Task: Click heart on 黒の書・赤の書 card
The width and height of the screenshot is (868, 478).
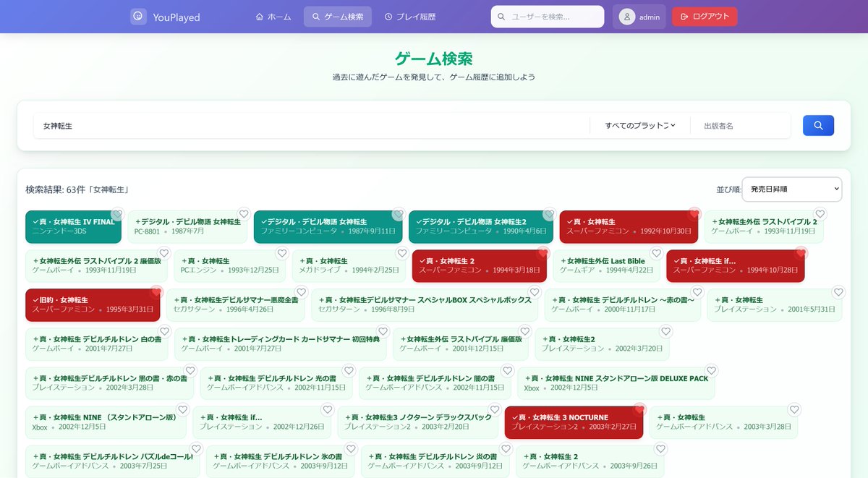Action: (x=190, y=370)
